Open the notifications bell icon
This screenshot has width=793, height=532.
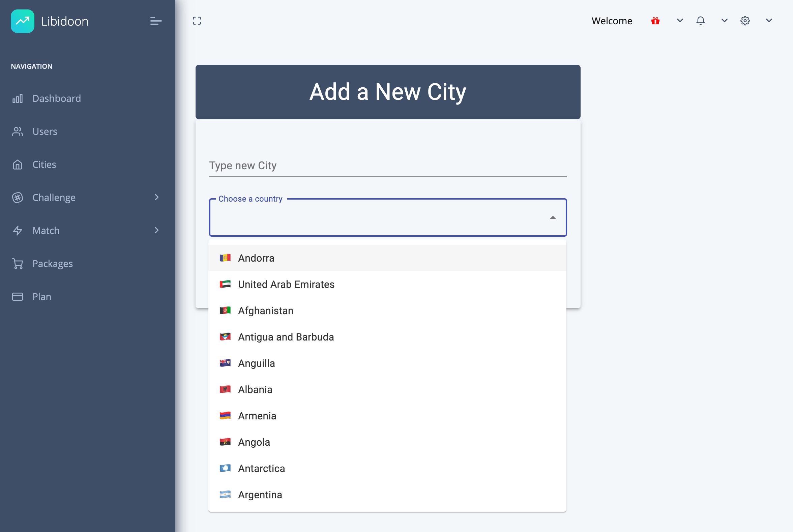(700, 21)
